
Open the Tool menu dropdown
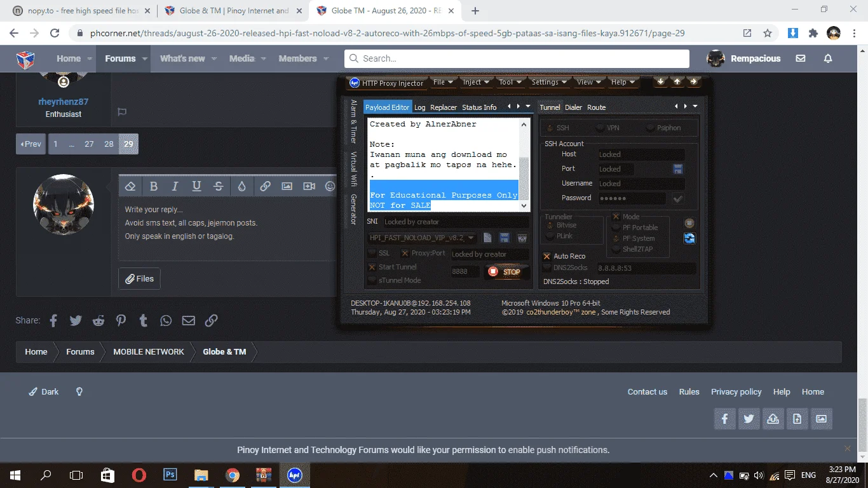(510, 82)
